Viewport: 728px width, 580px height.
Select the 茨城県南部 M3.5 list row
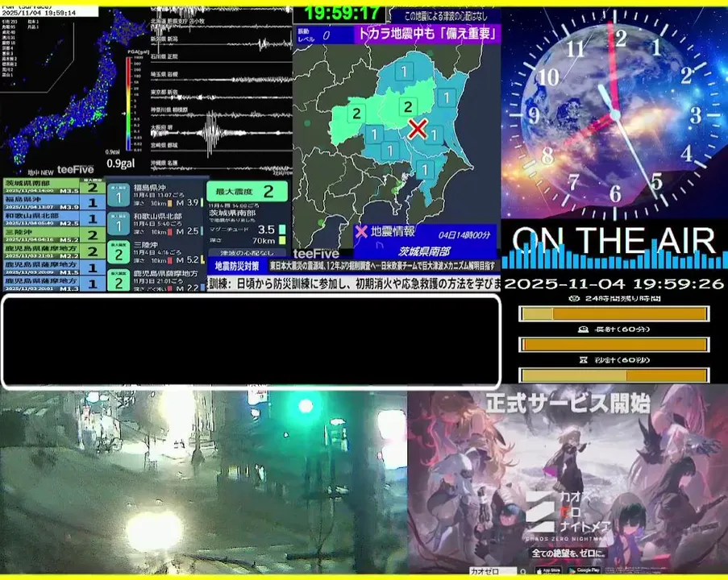[x=54, y=186]
